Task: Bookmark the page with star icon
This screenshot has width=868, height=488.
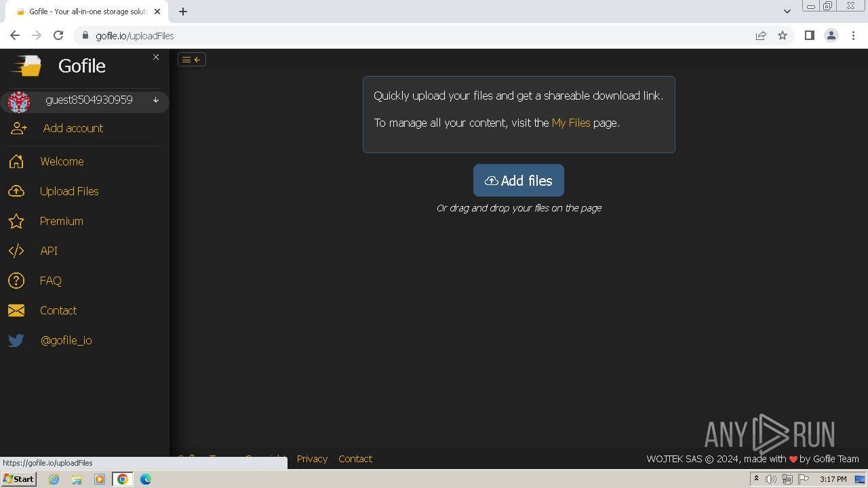Action: click(x=783, y=35)
